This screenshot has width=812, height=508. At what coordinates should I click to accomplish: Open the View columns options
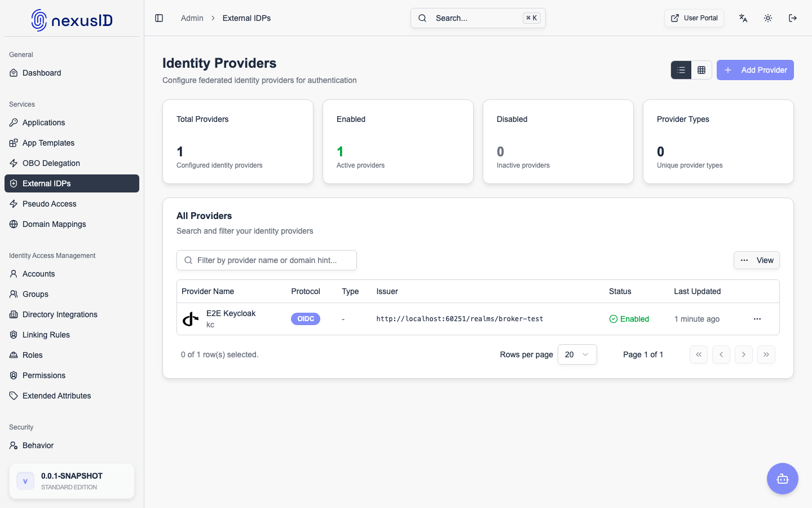click(x=757, y=260)
